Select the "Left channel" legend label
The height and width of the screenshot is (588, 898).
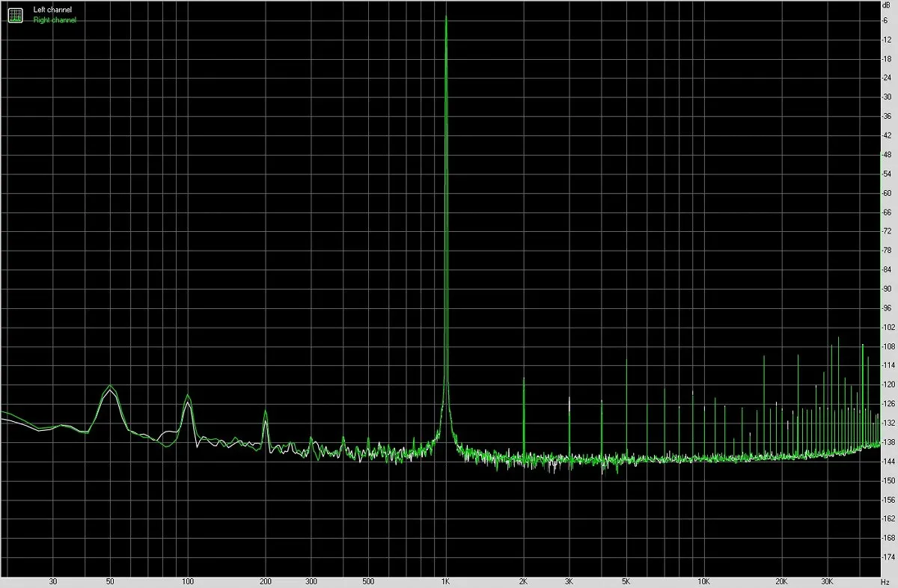click(52, 10)
